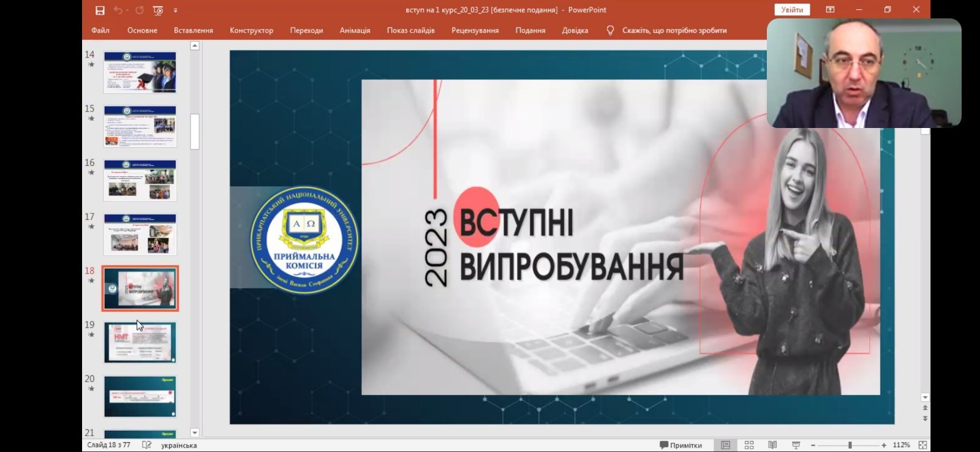Start slideshow from beginning via toolbar icon
This screenshot has height=452, width=980.
(158, 10)
